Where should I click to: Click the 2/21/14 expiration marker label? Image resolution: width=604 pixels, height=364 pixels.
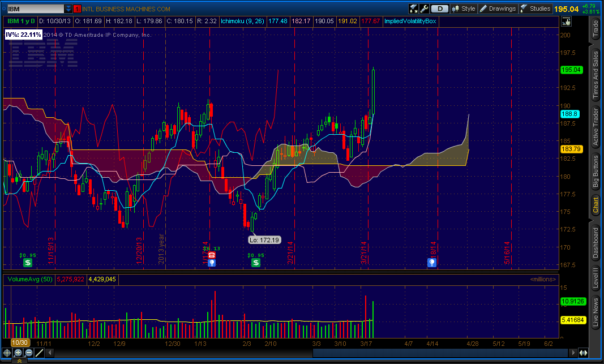click(x=290, y=253)
